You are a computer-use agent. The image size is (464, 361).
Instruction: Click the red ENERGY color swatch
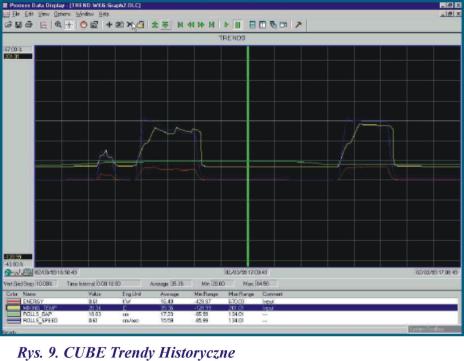[x=13, y=301]
